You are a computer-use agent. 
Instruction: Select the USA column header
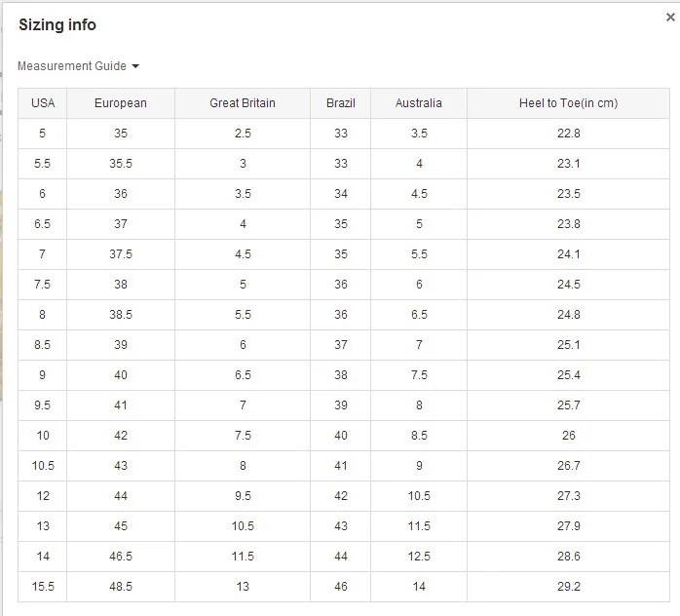[43, 103]
